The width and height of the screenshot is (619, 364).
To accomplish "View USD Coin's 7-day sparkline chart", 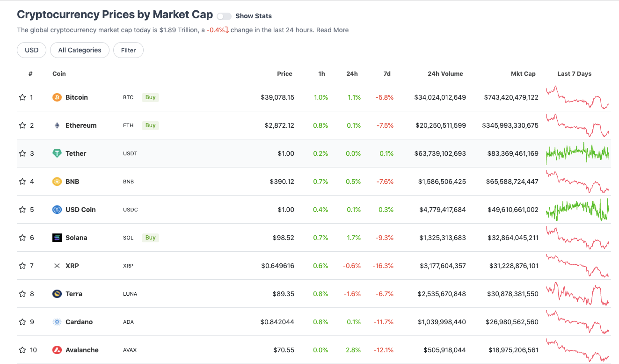I will tap(578, 210).
